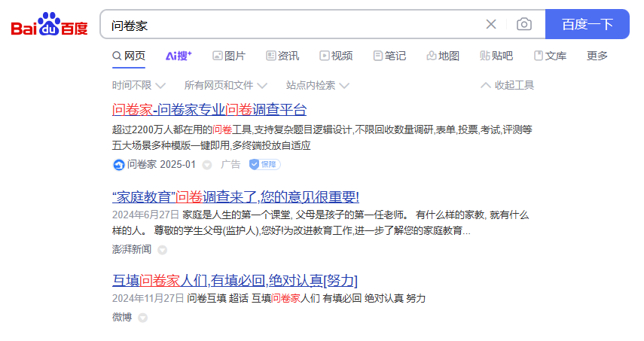Screen dimensions: 644x341
Task: Expand the arrow beside 微博
Action: click(142, 318)
